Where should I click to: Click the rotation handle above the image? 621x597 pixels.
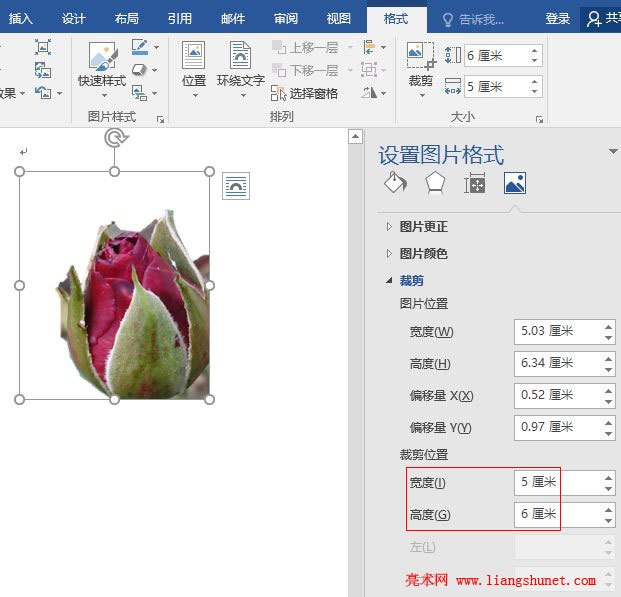point(115,139)
